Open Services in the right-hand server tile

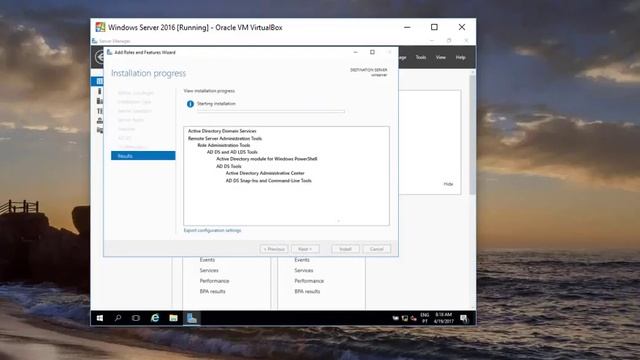click(x=304, y=271)
